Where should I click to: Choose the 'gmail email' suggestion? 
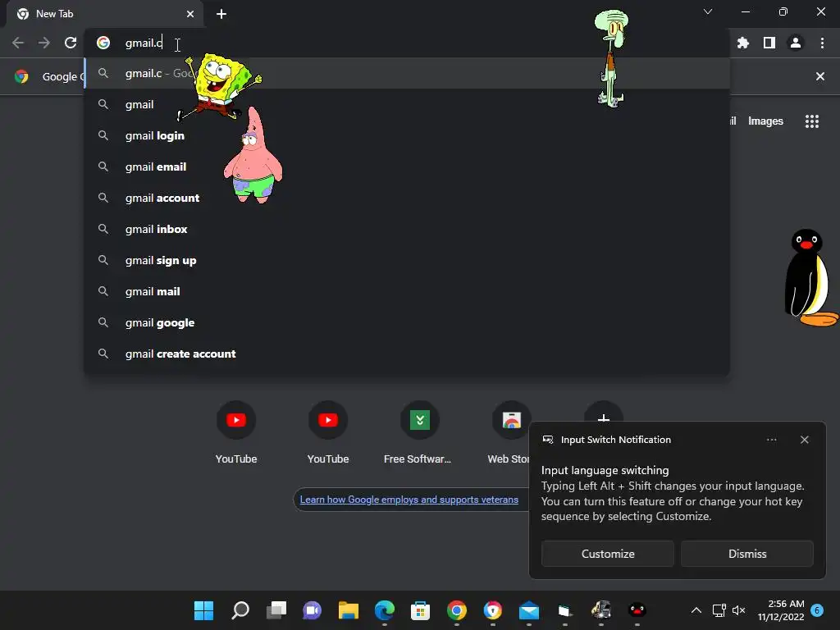(x=407, y=167)
